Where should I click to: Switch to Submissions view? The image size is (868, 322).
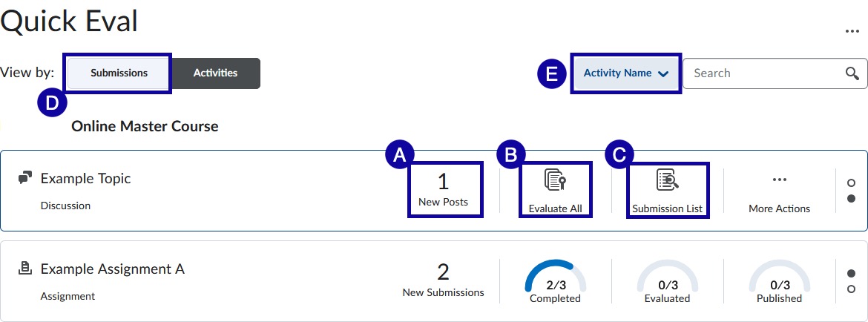tap(119, 73)
